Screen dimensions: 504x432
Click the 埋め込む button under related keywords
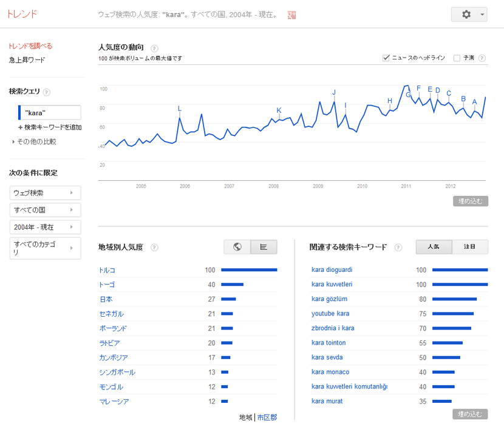click(470, 414)
